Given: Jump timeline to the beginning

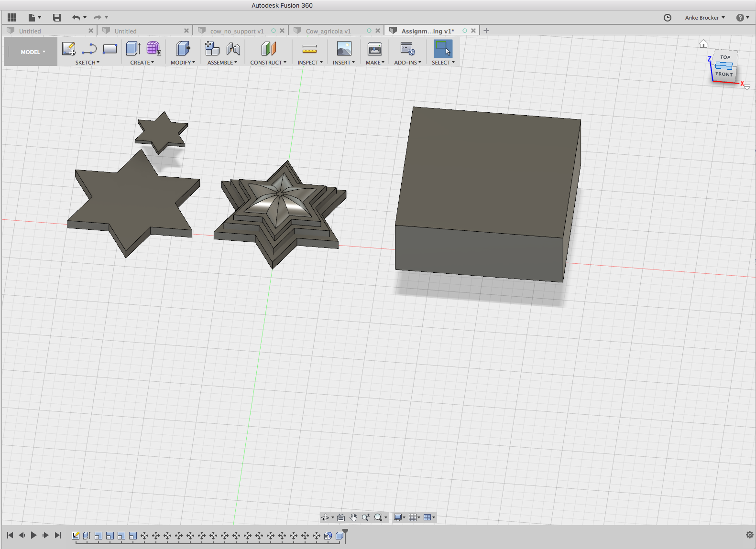Looking at the screenshot, I should 10,535.
